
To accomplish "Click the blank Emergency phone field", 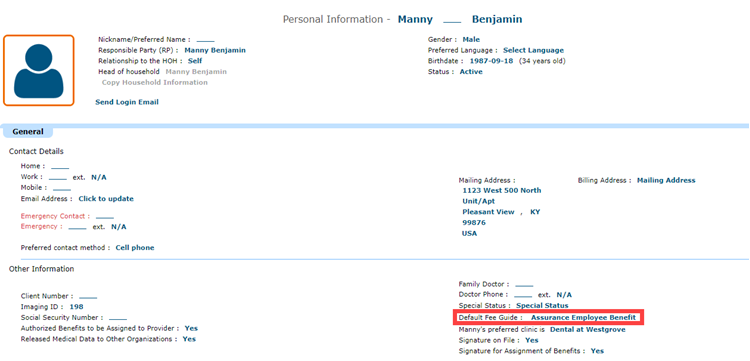I will 77,227.
